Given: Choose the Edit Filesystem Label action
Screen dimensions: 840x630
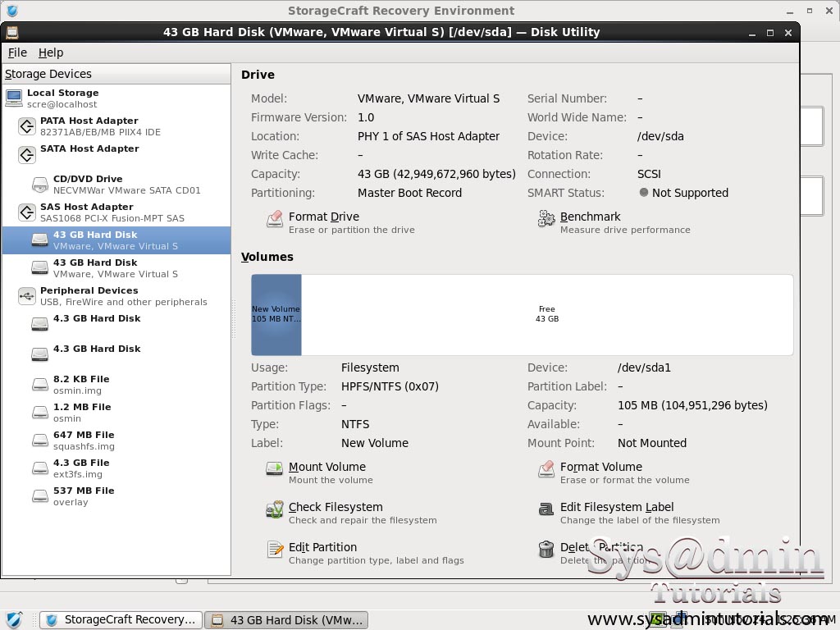Looking at the screenshot, I should pos(617,507).
